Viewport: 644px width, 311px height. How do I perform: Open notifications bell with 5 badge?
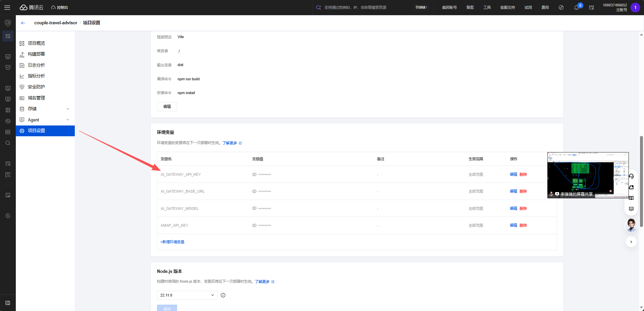(577, 7)
